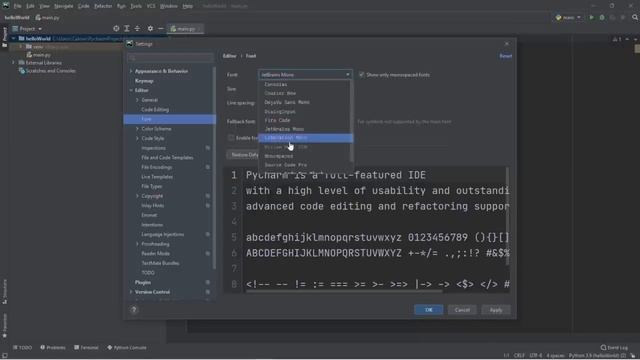Toggle Show only monospaced fonts checkbox

coord(361,75)
